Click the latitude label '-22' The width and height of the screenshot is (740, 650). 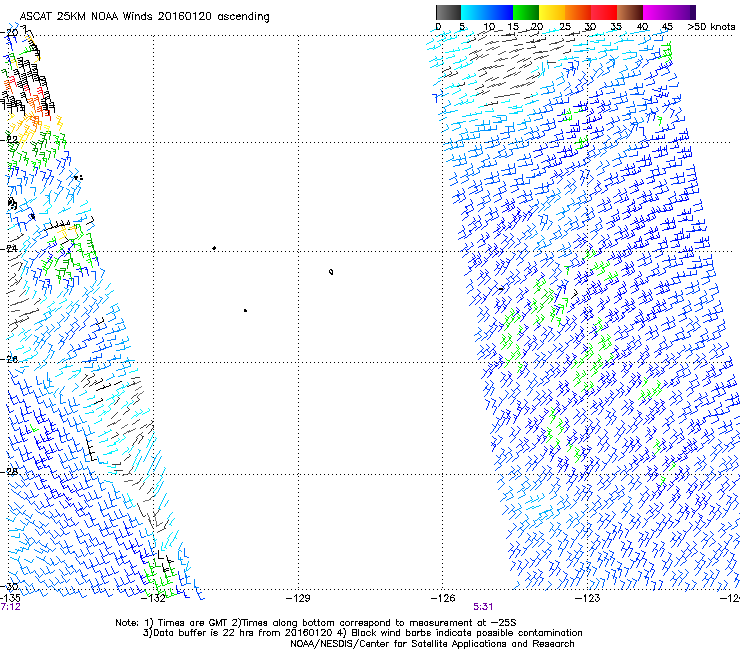coord(9,140)
